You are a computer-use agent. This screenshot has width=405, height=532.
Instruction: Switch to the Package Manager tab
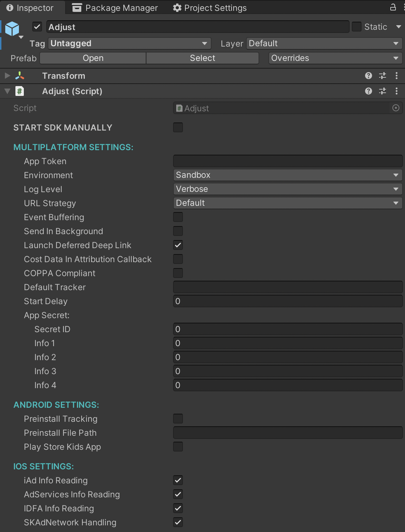click(x=115, y=8)
